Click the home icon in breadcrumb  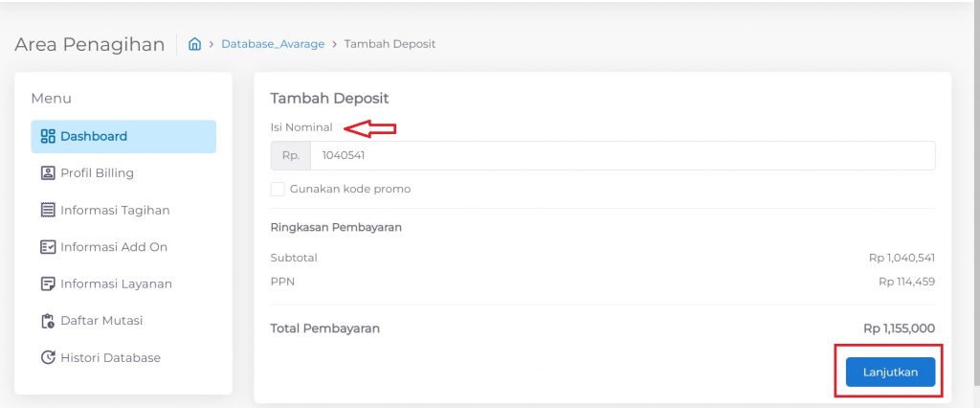pyautogui.click(x=195, y=44)
